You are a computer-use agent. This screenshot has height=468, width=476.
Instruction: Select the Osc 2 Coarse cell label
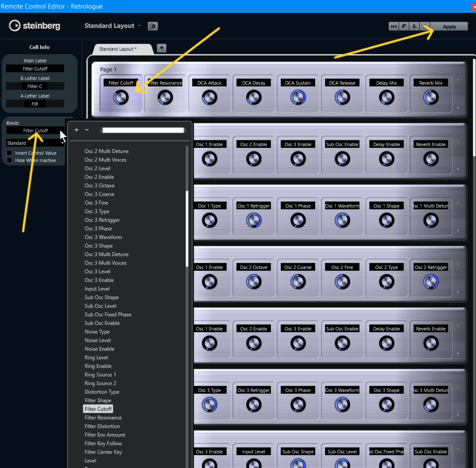(298, 267)
